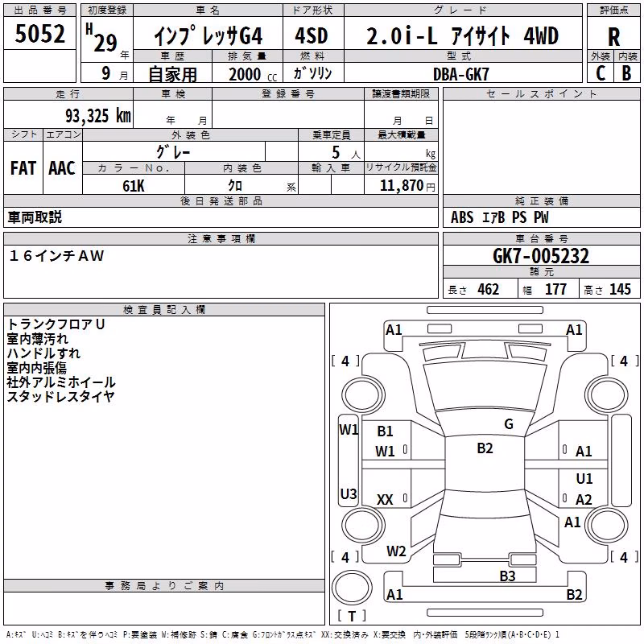Screen dimensions: 644x644
Task: Select inspector note 社外アルミホイール
Action: point(61,382)
